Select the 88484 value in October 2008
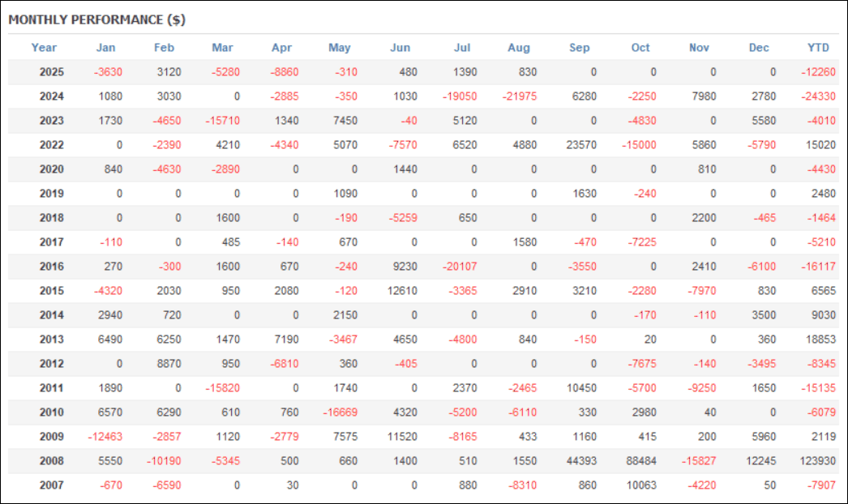The image size is (848, 504). [x=640, y=461]
